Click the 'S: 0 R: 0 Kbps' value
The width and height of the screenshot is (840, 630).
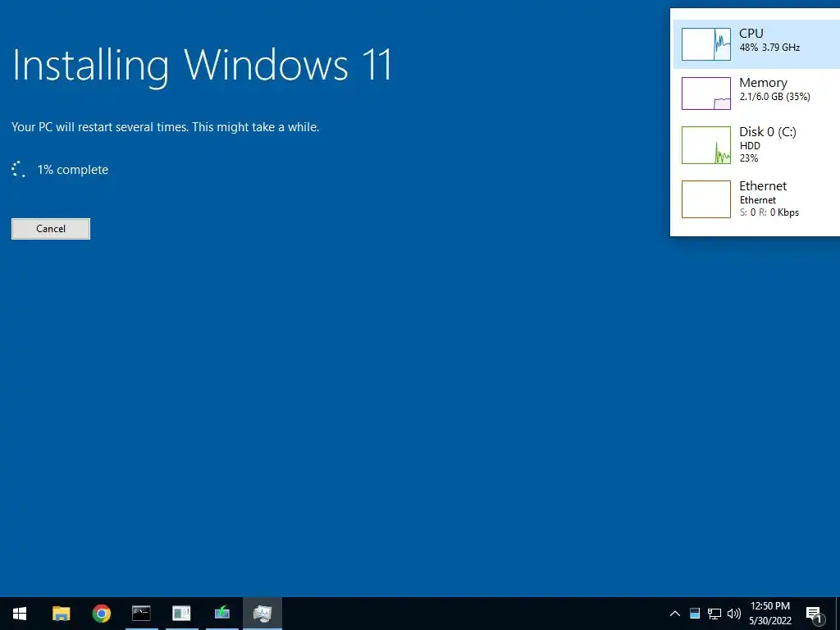(x=769, y=212)
